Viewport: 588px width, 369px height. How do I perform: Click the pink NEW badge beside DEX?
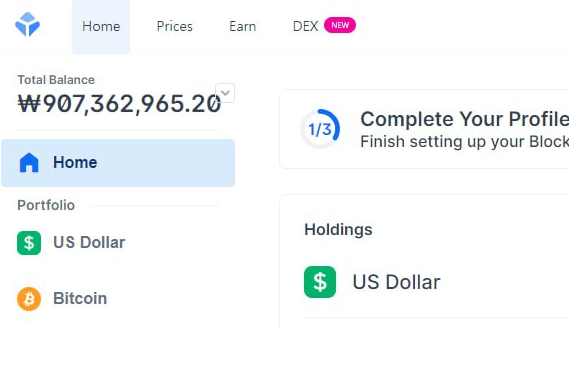click(x=340, y=25)
